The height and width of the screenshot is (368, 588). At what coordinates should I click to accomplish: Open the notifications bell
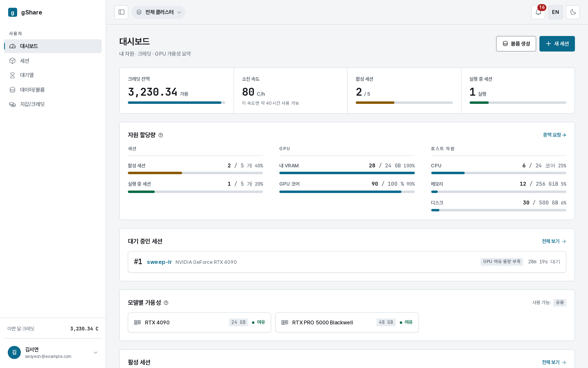pyautogui.click(x=538, y=12)
